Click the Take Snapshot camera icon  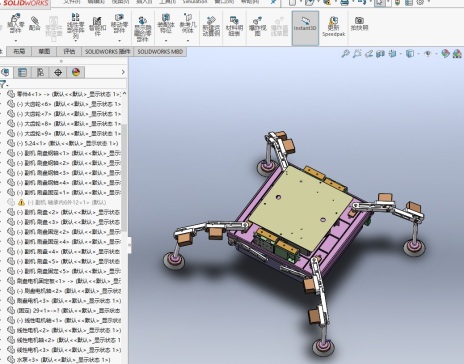pyautogui.click(x=359, y=24)
